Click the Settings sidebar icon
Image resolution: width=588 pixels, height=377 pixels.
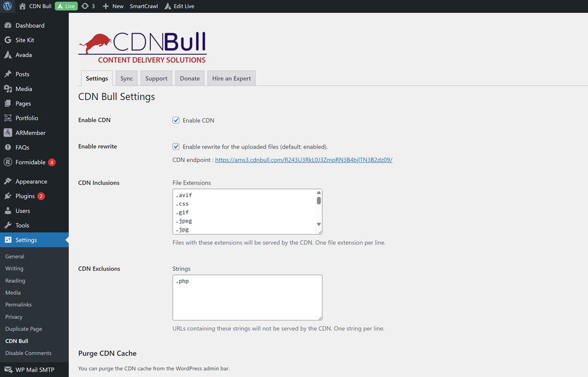8,240
